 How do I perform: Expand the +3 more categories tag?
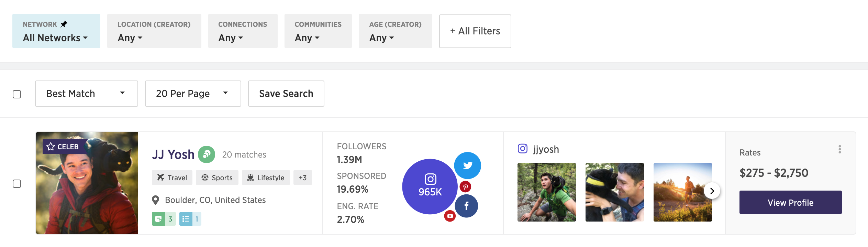click(x=303, y=178)
